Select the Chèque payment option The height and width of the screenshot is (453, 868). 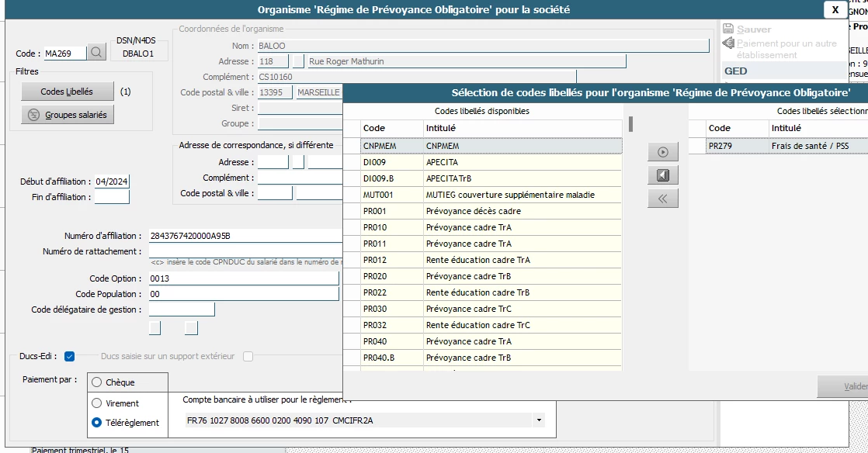97,382
